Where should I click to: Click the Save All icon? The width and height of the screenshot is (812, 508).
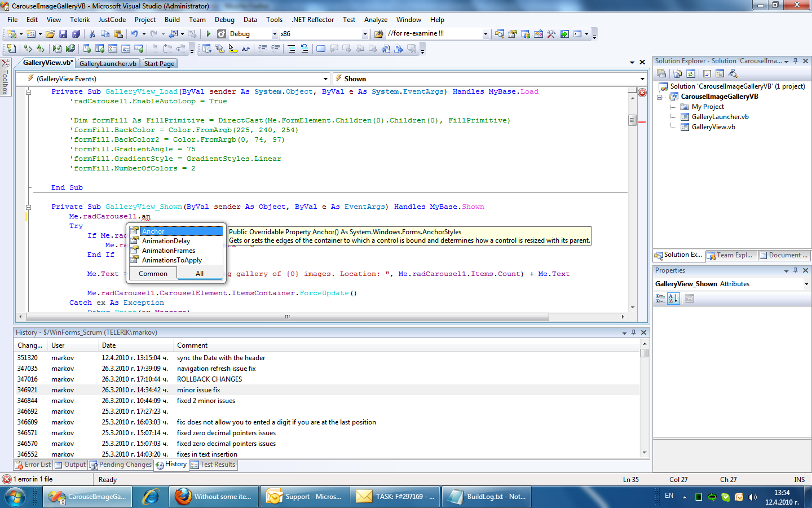click(x=76, y=34)
